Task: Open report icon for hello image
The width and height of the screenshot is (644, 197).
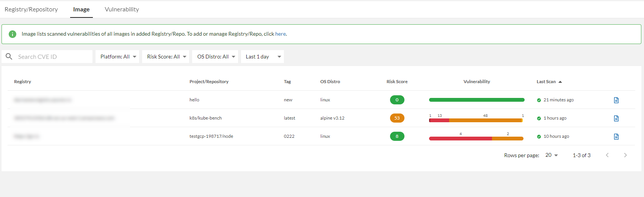Action: pyautogui.click(x=616, y=100)
